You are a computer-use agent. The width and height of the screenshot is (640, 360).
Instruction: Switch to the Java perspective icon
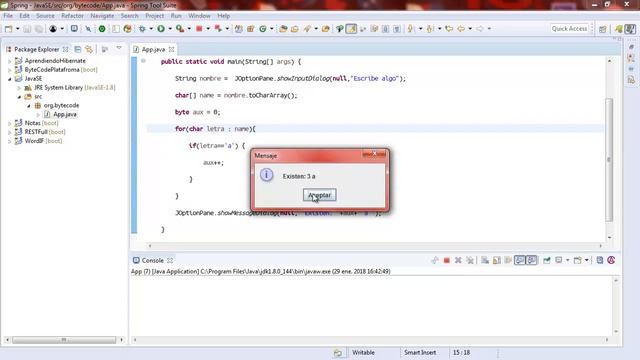631,29
